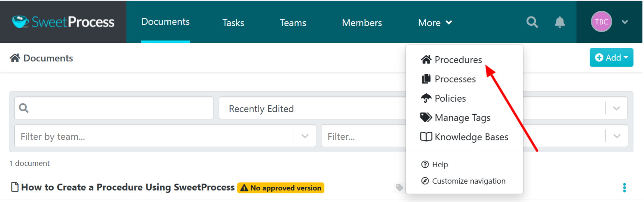Screen dimensions: 644x202
Task: Go to the Tasks tab
Action: 233,23
